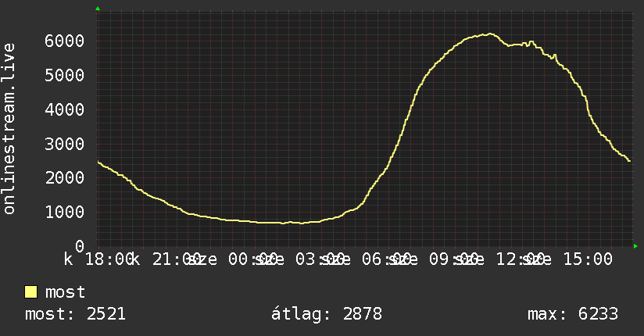This screenshot has width=644, height=336.
Task: Click the 1000 y-axis label
Action: coord(65,213)
